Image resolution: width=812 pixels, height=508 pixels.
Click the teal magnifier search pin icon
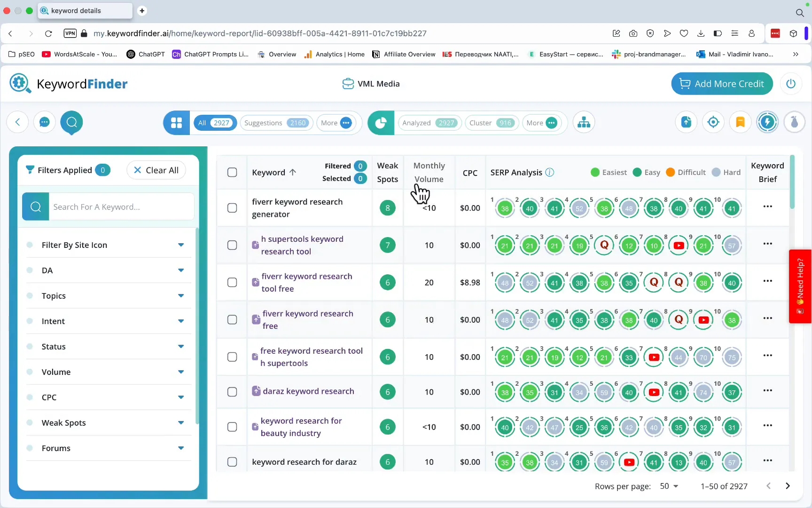click(72, 122)
